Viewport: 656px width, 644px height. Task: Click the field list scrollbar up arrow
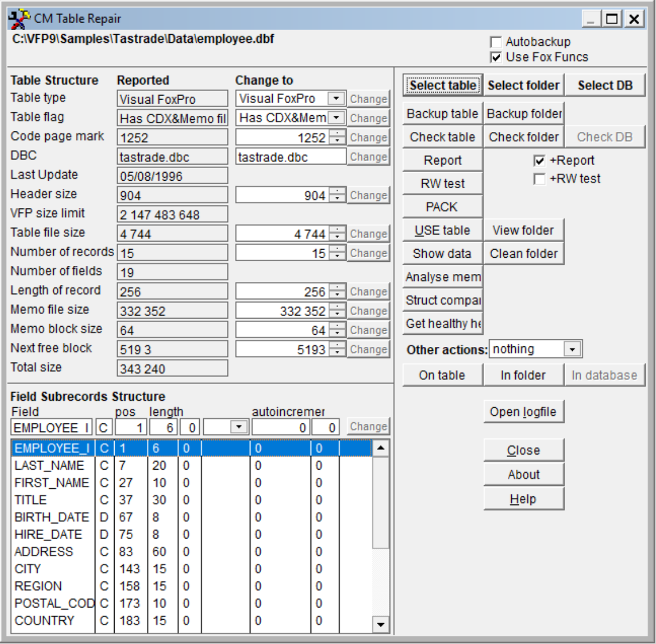point(381,448)
